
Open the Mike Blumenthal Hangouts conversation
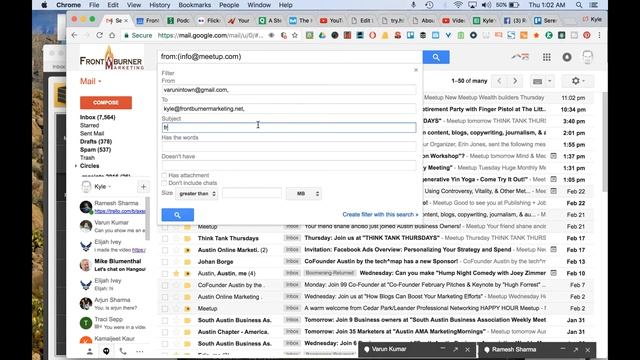click(113, 265)
